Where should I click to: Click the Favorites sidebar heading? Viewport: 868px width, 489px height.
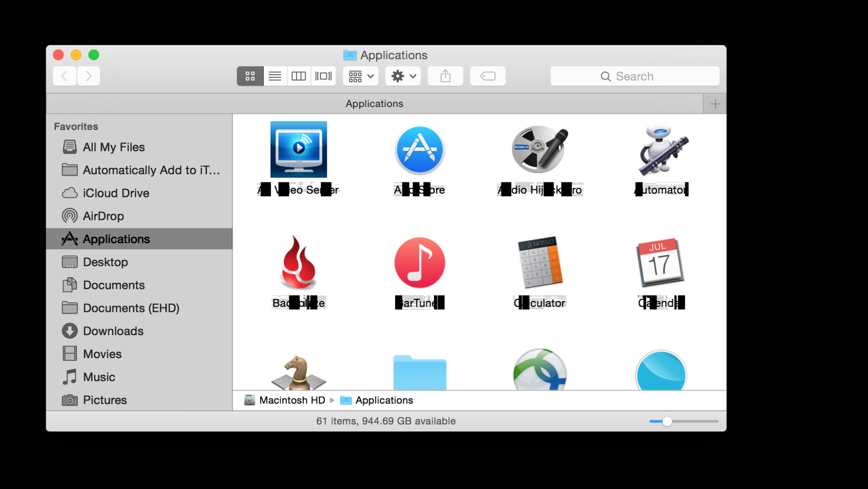coord(76,127)
